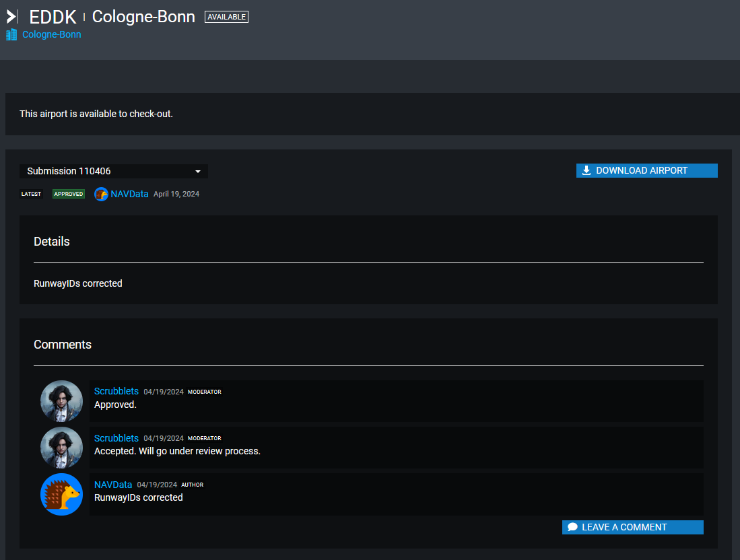Click the AUTHOR tag on NAVData comment
The height and width of the screenshot is (560, 740).
coord(193,485)
